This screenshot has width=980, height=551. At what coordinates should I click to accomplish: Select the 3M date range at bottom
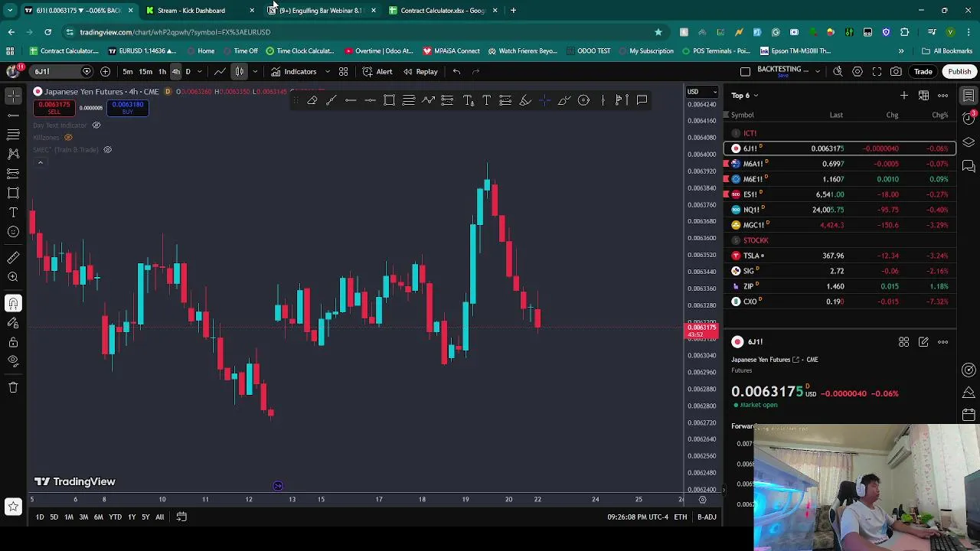pos(83,517)
